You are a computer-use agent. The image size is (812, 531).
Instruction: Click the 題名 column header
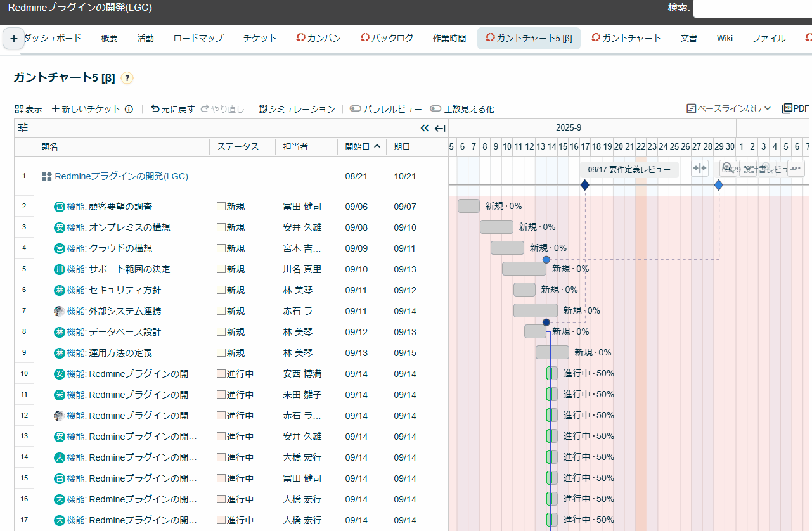(122, 146)
